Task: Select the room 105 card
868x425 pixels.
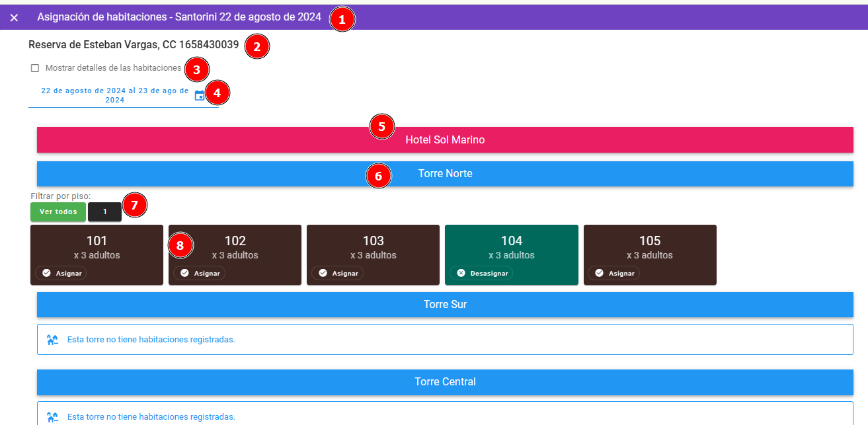Action: point(649,249)
